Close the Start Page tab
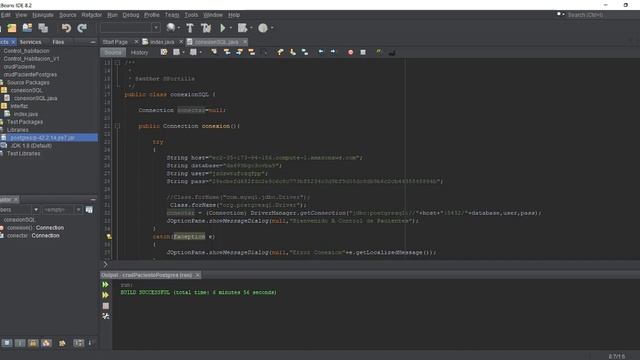 [x=136, y=42]
